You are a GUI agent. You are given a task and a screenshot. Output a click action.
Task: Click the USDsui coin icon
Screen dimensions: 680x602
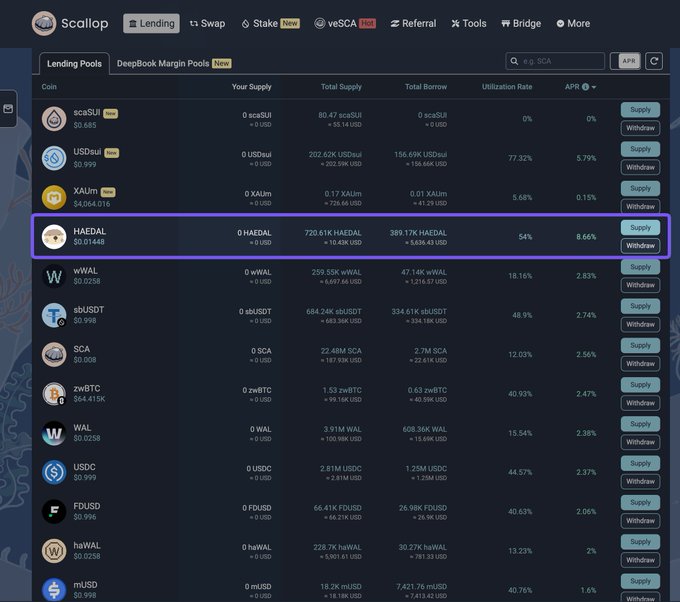click(x=54, y=158)
